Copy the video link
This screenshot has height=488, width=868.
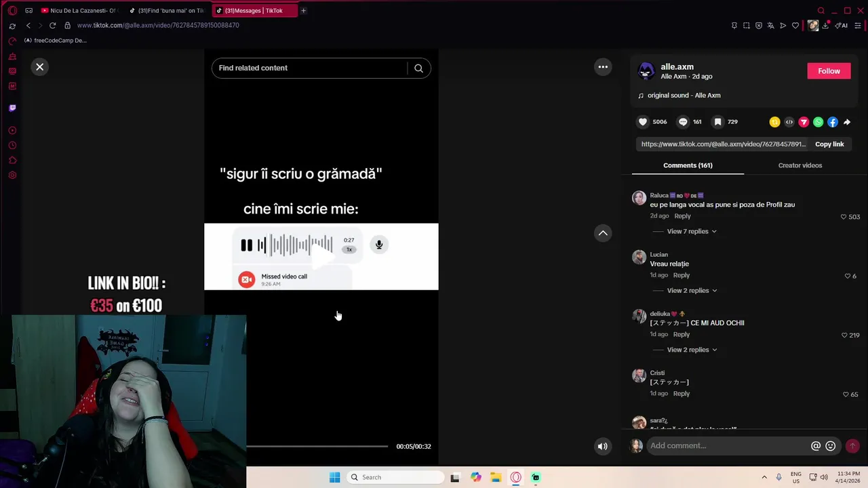click(829, 144)
